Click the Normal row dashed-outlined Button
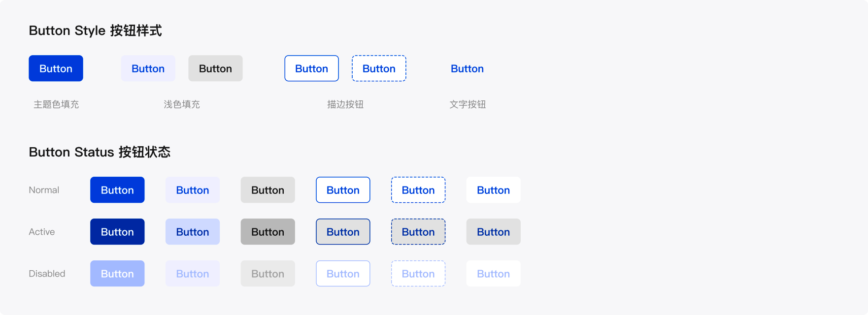Screen dimensions: 868x315 coord(418,190)
